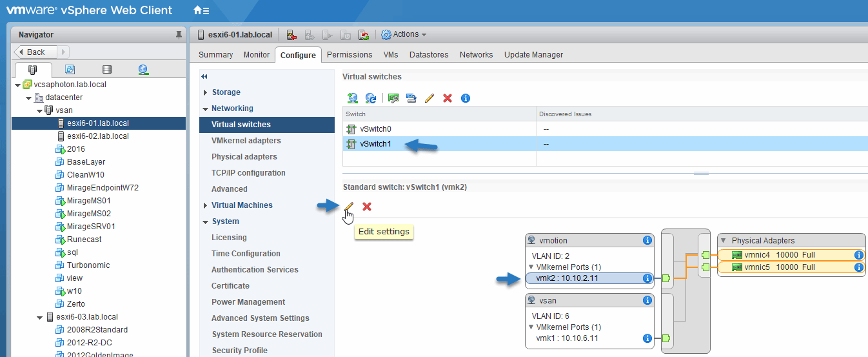The image size is (868, 357).
Task: Collapse the Networking section
Action: tap(205, 108)
